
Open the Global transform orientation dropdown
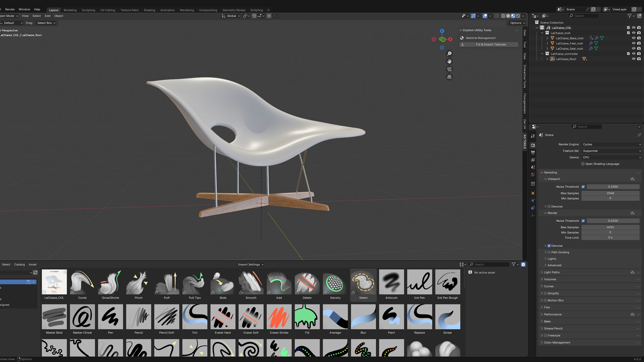coord(231,16)
